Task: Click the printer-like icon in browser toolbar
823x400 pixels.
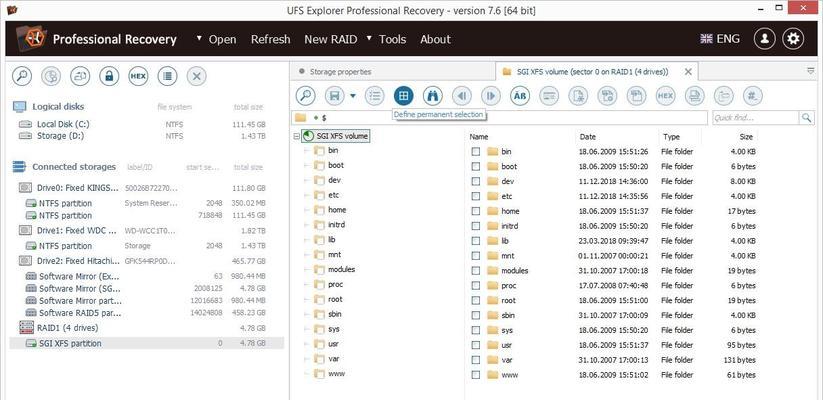Action: pos(694,96)
